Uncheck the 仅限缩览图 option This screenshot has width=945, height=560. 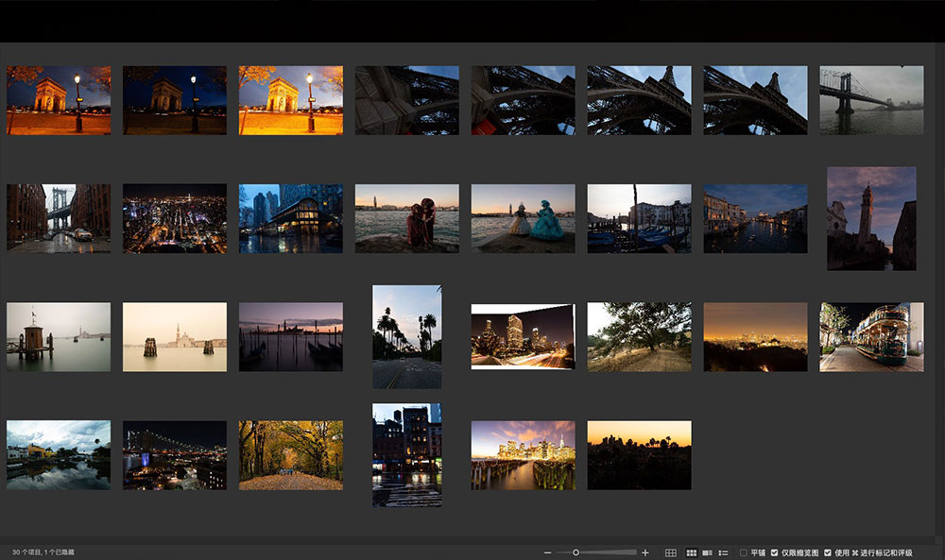(x=775, y=552)
